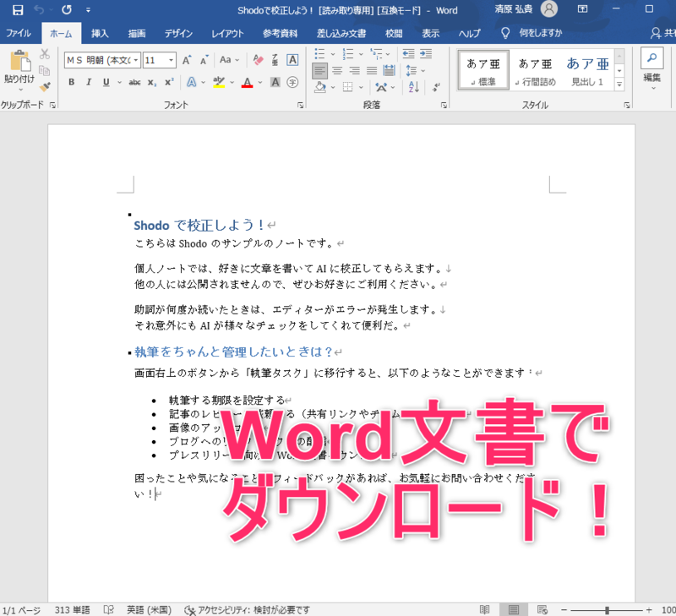676x616 pixels.
Task: Switch to the Read Mode view icon
Action: (485, 609)
